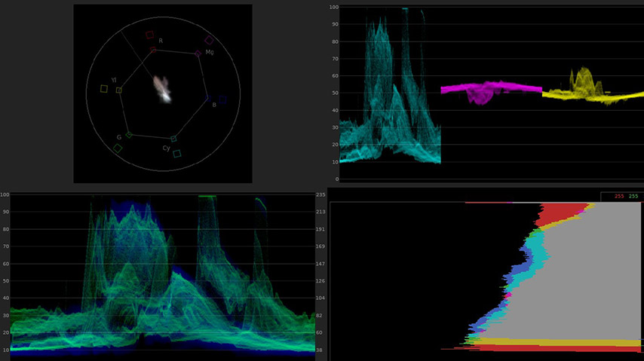Click the inner blue target on the hexagon
The image size is (644, 361).
[x=208, y=98]
